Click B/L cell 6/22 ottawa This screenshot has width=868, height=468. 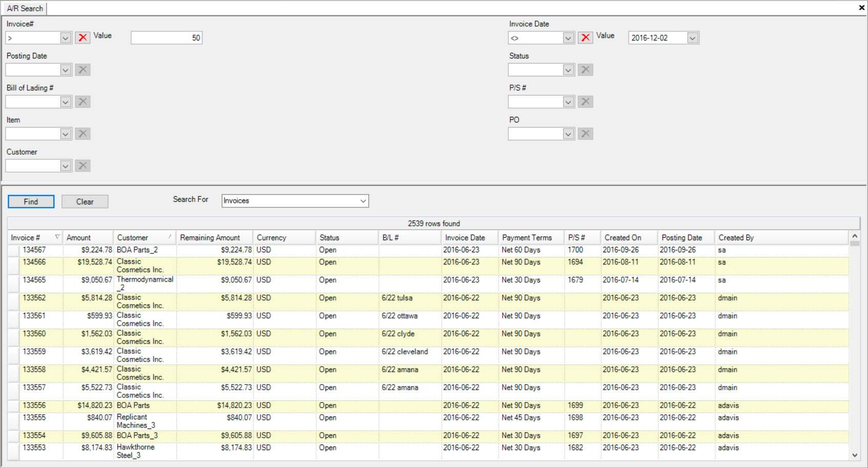coord(410,320)
